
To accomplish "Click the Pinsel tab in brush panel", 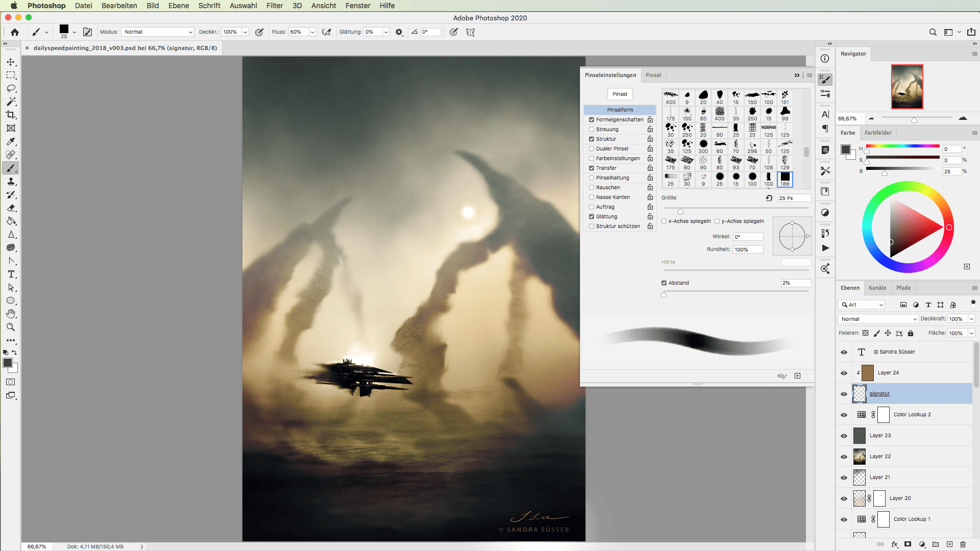I will coord(653,74).
